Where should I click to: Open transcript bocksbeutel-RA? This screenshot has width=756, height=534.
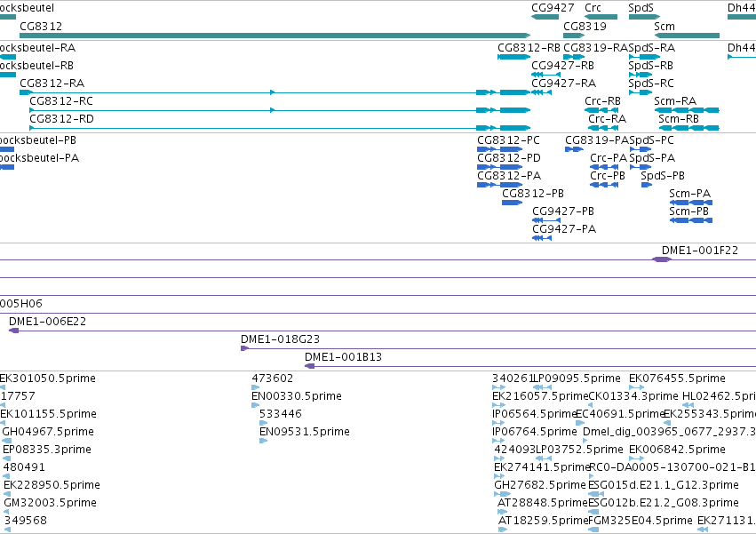pyautogui.click(x=36, y=48)
